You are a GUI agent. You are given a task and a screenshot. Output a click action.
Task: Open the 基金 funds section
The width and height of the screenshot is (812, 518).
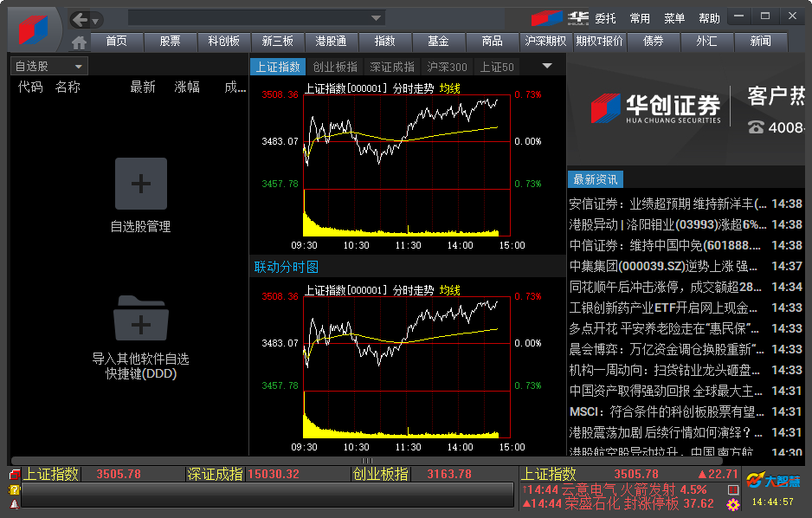438,41
